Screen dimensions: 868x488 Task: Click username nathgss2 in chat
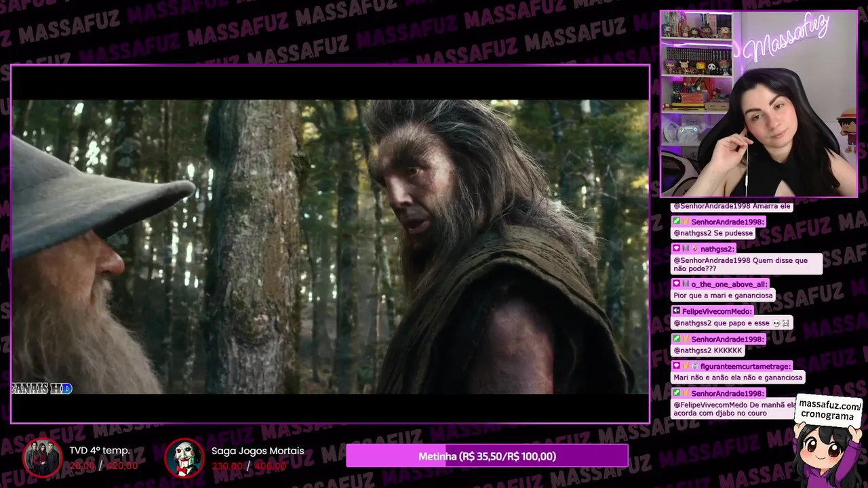tap(717, 249)
